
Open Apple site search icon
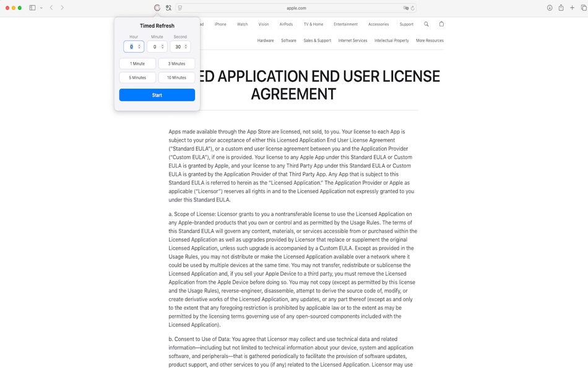pyautogui.click(x=426, y=24)
